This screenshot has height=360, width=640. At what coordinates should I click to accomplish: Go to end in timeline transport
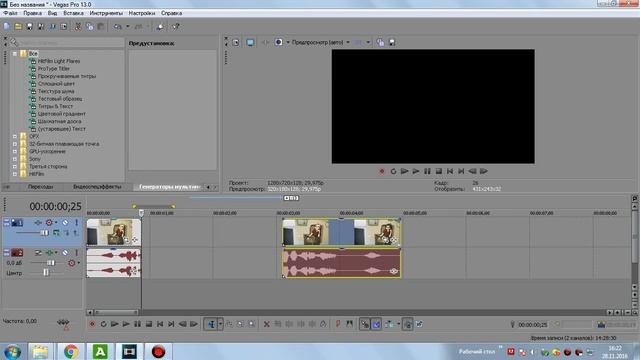point(171,324)
